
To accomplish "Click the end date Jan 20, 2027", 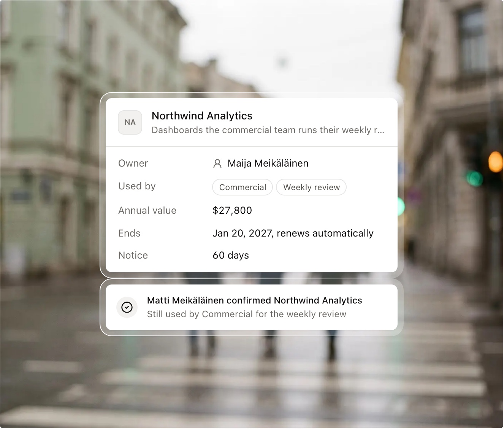I will click(x=243, y=234).
